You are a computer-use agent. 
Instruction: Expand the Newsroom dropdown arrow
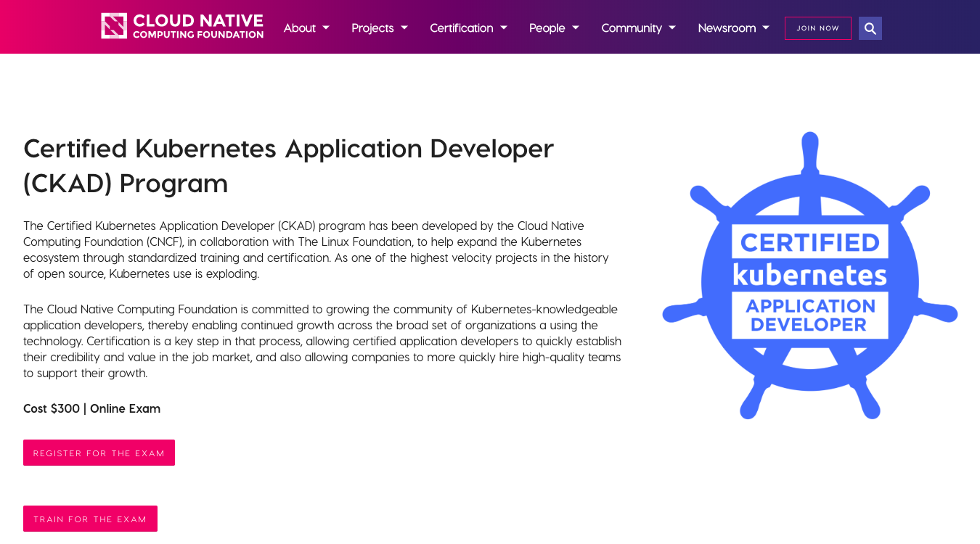point(766,28)
